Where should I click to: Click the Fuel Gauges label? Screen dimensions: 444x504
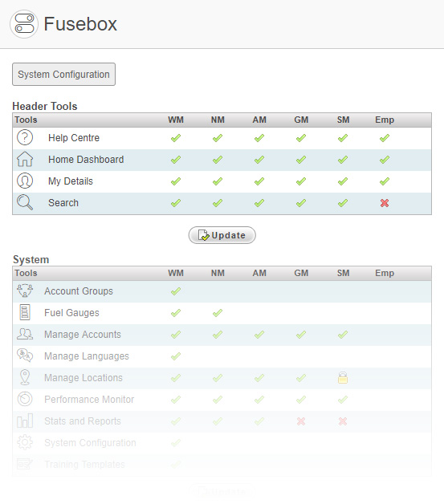[x=71, y=313]
